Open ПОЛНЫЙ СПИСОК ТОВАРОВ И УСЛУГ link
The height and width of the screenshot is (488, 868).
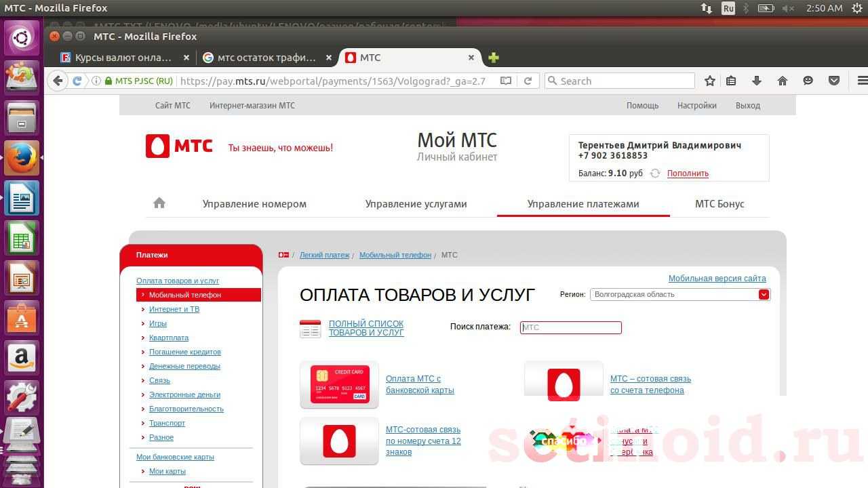click(x=366, y=328)
